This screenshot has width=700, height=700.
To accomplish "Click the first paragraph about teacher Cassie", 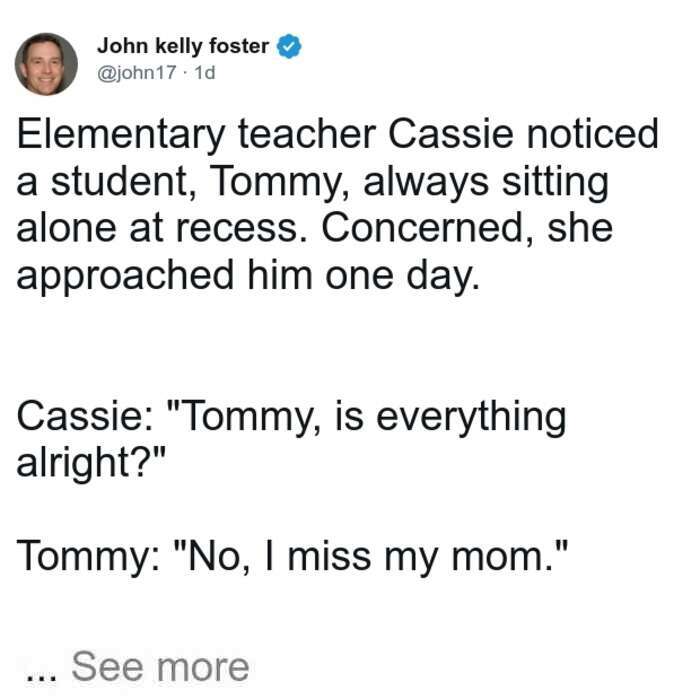I will (337, 204).
